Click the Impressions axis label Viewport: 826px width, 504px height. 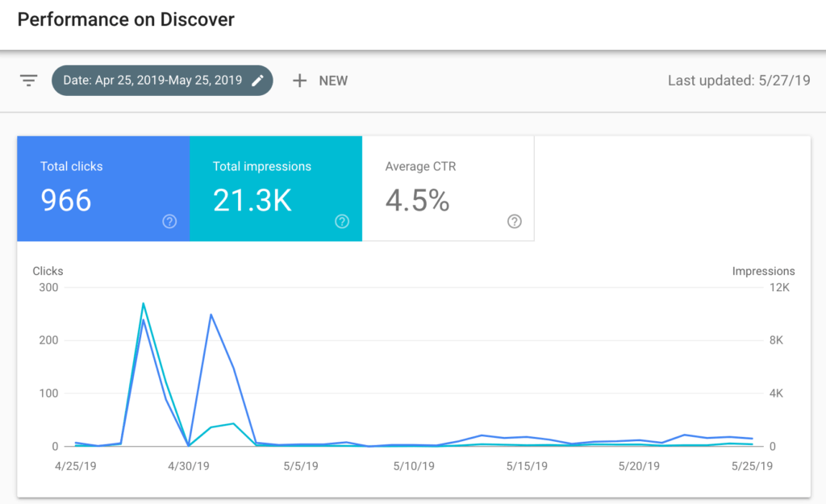[x=763, y=271]
